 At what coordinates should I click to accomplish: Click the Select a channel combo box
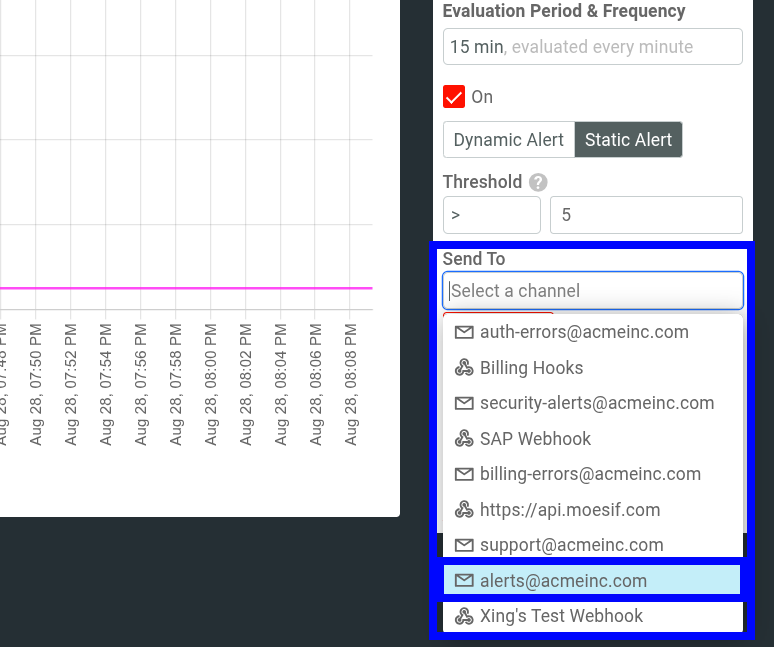pos(592,291)
